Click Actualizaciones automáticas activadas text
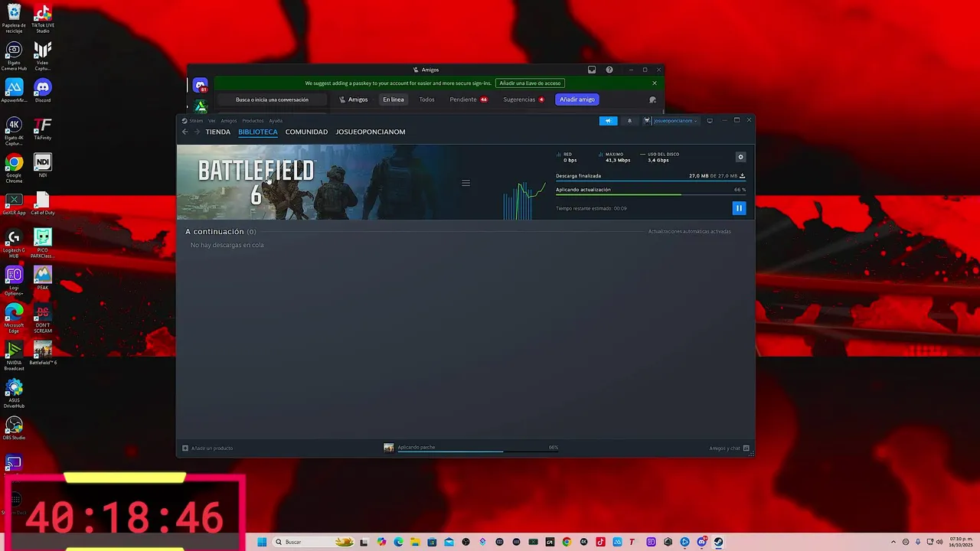Image resolution: width=980 pixels, height=551 pixels. tap(689, 231)
